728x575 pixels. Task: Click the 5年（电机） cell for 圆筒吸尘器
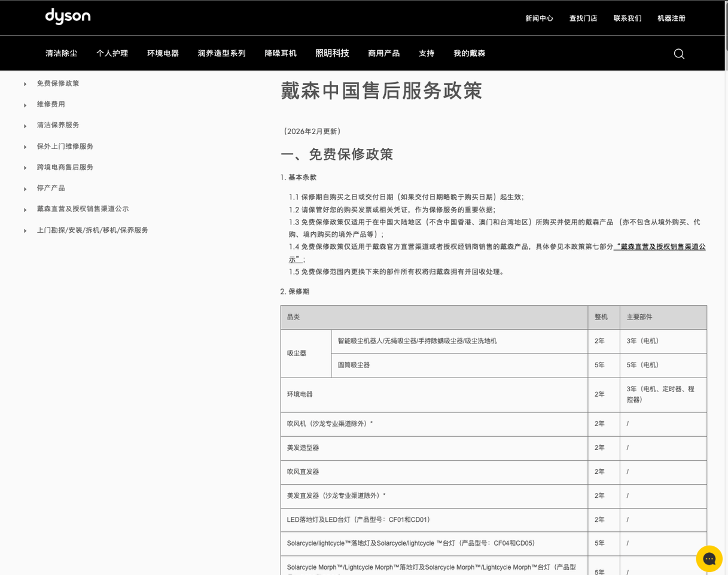coord(663,365)
